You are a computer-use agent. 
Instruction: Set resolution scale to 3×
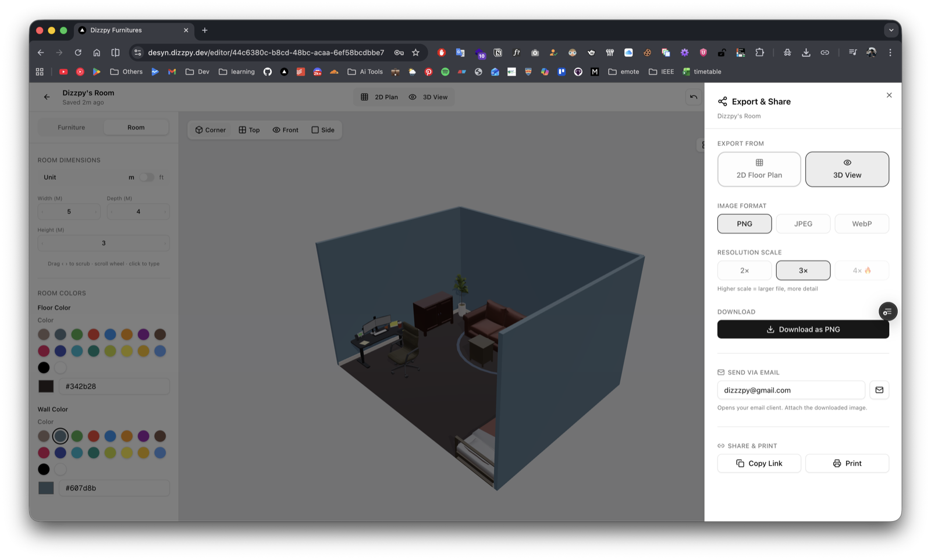[x=803, y=270]
